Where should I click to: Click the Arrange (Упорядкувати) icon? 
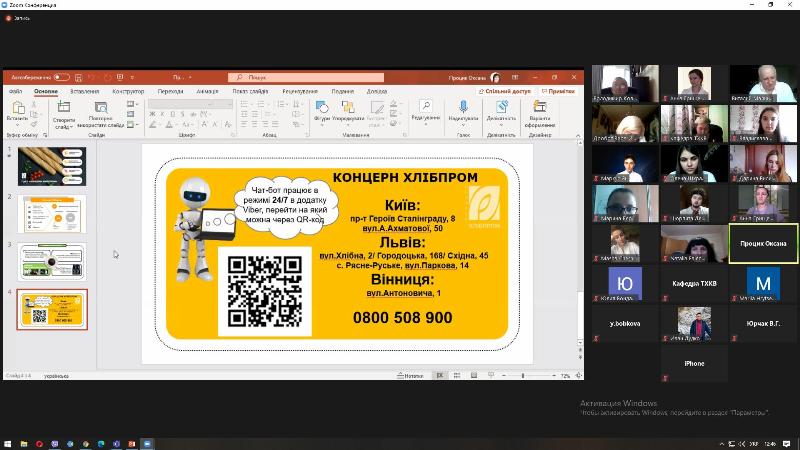click(349, 107)
